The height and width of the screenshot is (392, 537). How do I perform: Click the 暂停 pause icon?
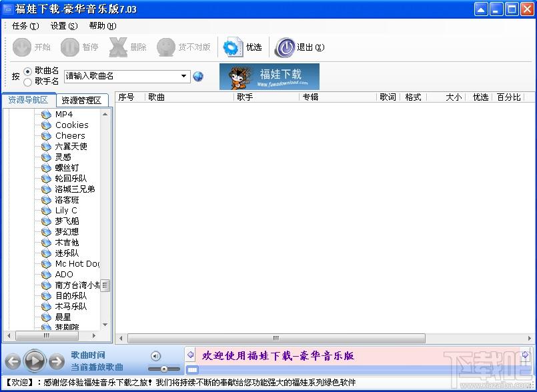[69, 47]
